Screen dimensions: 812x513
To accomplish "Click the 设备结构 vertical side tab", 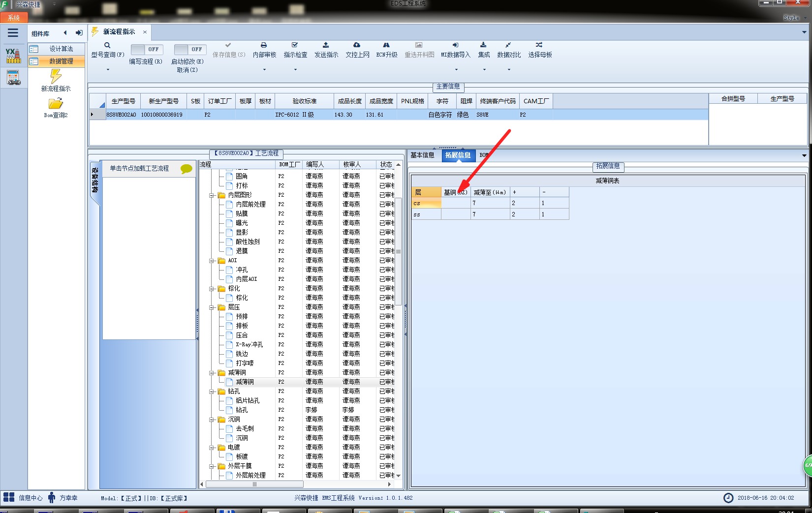I will coord(95,181).
